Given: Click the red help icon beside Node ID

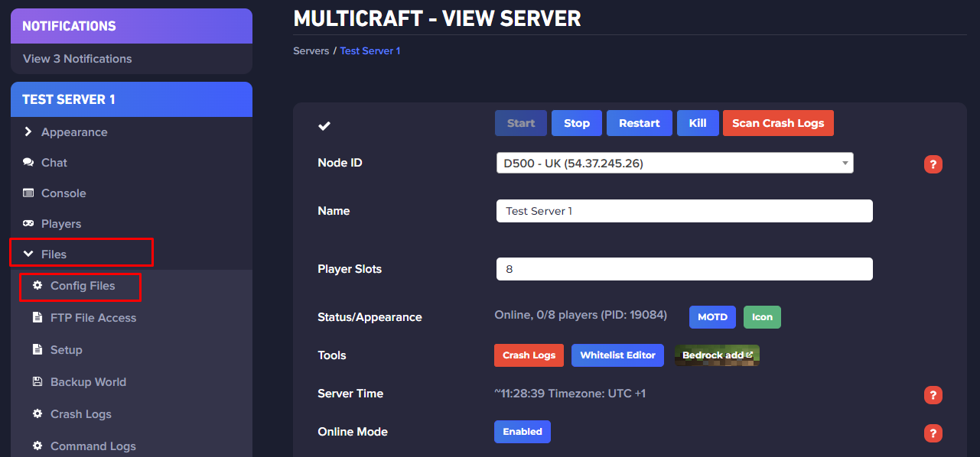Looking at the screenshot, I should click(933, 164).
